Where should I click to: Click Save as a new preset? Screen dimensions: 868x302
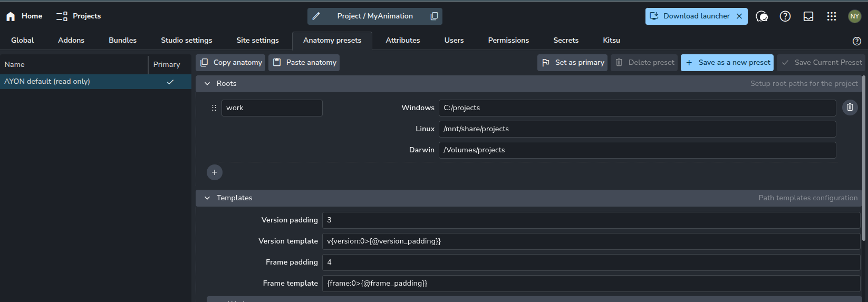pos(727,63)
